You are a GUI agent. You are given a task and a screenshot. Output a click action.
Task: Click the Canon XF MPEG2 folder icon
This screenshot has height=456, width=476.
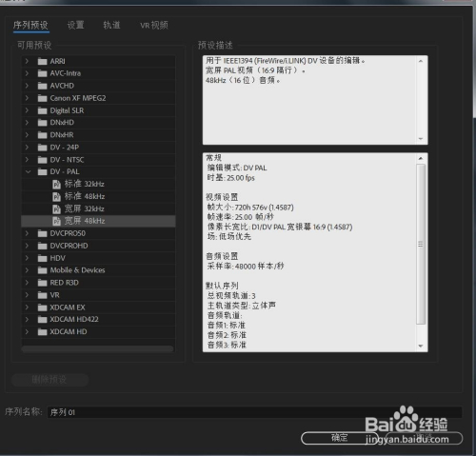coord(42,98)
